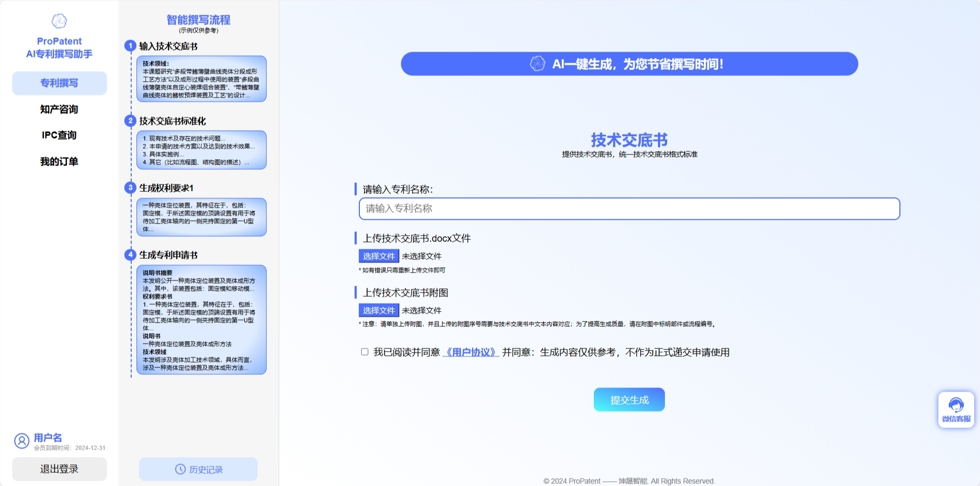Click the 提交生成 submit button
This screenshot has width=980, height=486.
pyautogui.click(x=629, y=399)
